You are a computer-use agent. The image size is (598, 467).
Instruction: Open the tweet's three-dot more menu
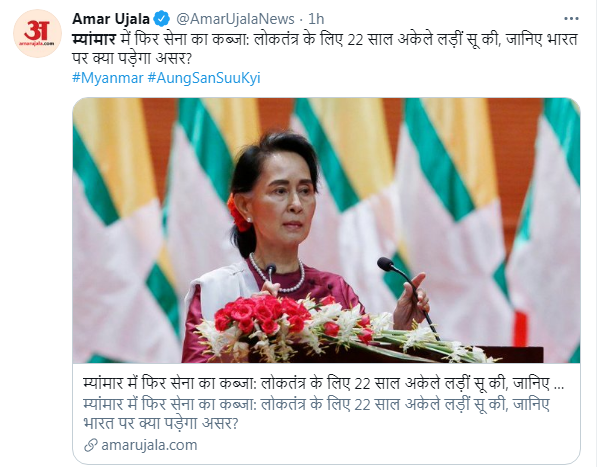[x=571, y=19]
